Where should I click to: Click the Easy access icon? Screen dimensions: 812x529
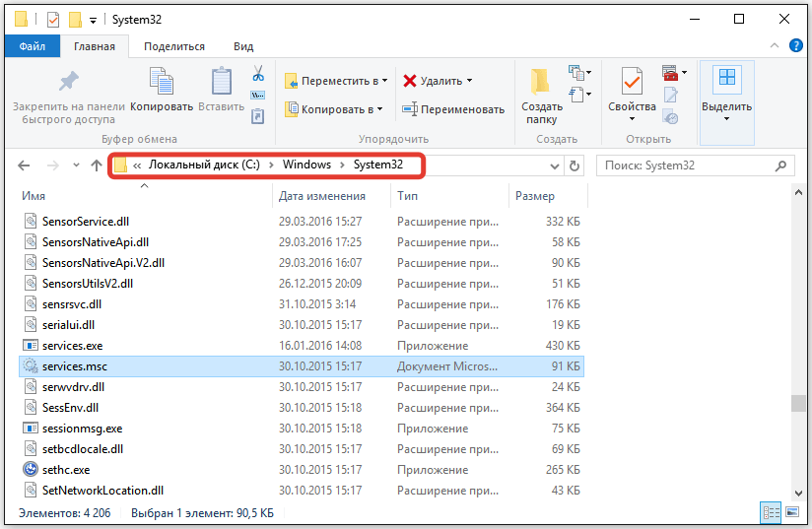[576, 95]
